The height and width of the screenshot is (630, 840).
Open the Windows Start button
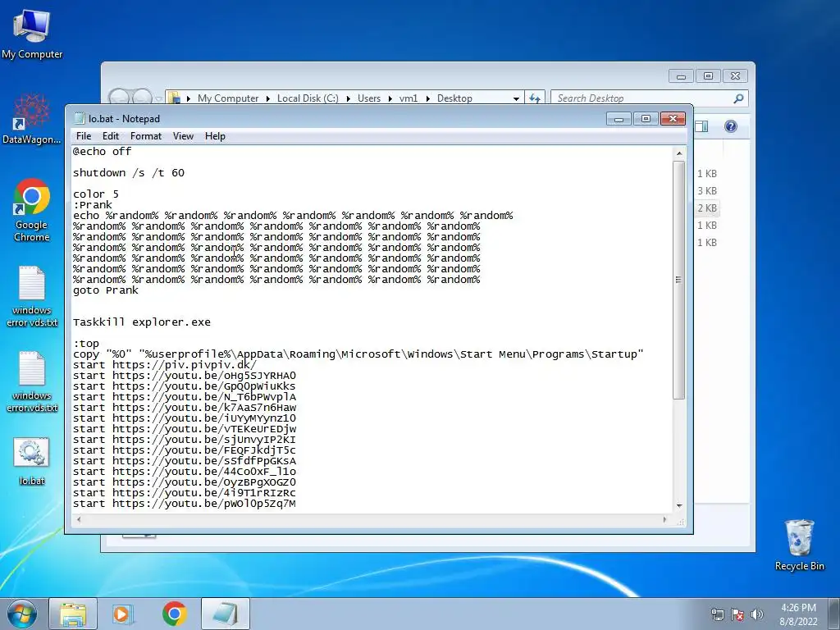[22, 614]
